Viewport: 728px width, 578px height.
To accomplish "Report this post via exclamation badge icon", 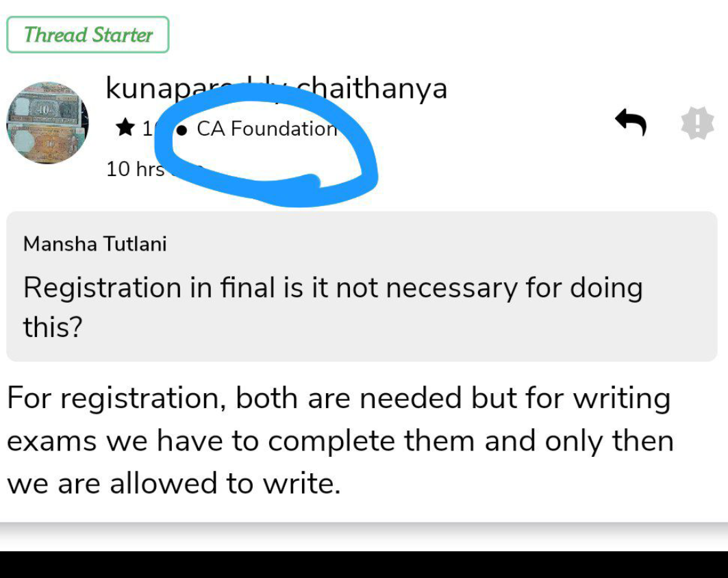I will coord(697,124).
